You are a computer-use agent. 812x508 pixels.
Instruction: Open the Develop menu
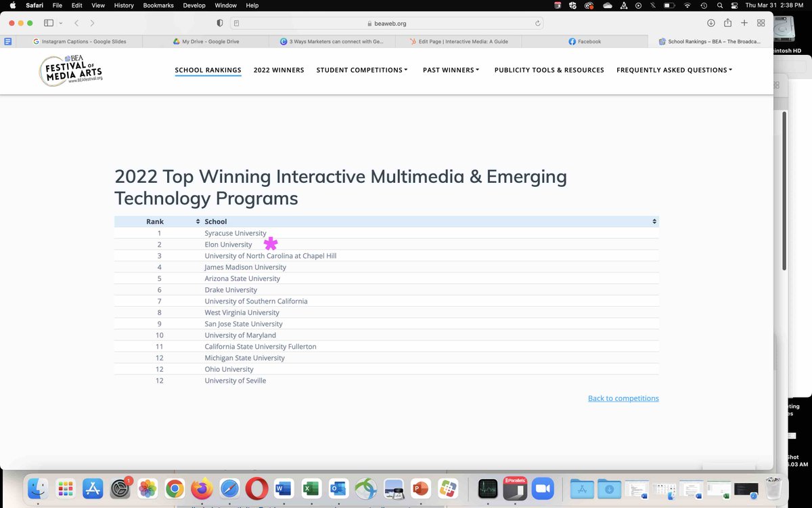(194, 5)
